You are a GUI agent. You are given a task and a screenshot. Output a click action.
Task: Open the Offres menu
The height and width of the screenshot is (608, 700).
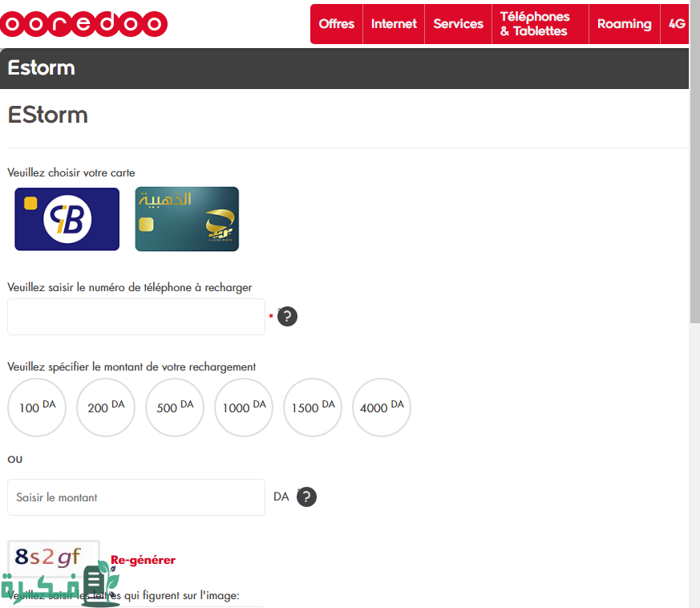click(x=337, y=24)
